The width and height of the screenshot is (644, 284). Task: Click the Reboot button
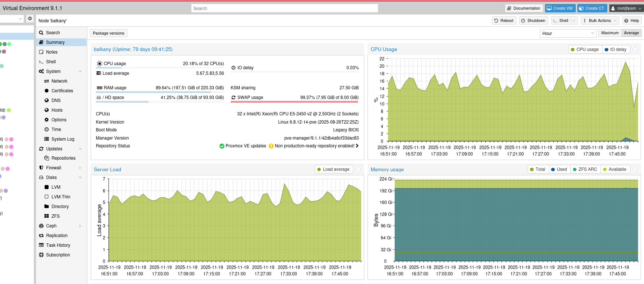point(504,21)
